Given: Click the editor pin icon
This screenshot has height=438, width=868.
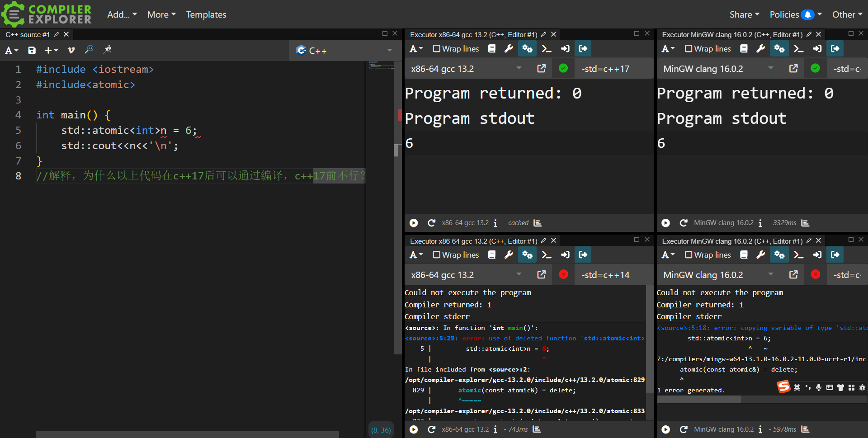Looking at the screenshot, I should point(108,50).
